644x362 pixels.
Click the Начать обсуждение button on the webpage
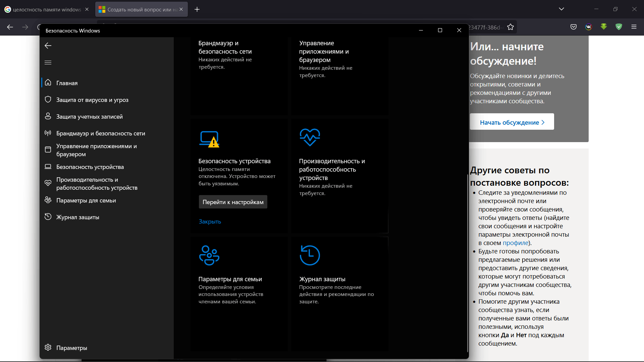tap(512, 122)
